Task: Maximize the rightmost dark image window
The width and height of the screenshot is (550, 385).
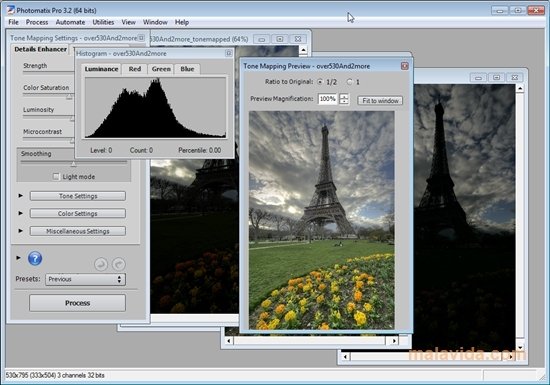Action: tap(496, 77)
